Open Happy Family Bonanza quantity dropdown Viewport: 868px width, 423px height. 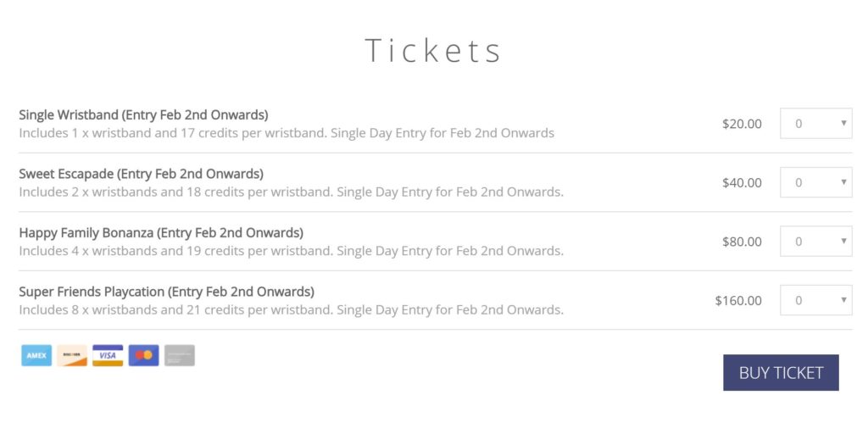[x=815, y=242]
